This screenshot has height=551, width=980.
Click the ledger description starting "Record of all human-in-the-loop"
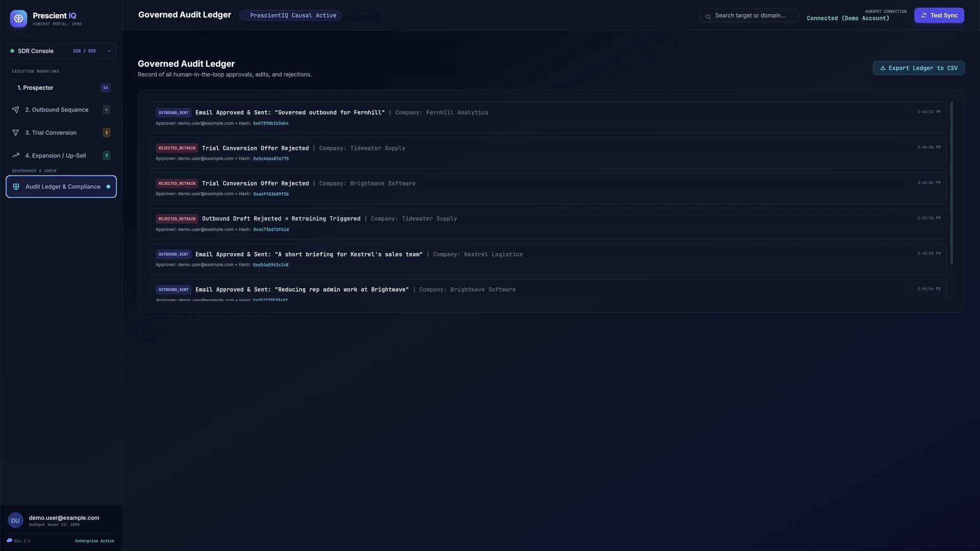point(225,74)
